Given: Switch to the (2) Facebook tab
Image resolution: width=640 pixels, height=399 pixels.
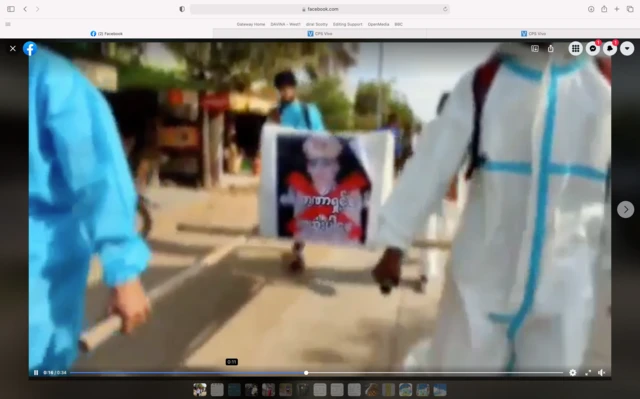Looking at the screenshot, I should 107,33.
